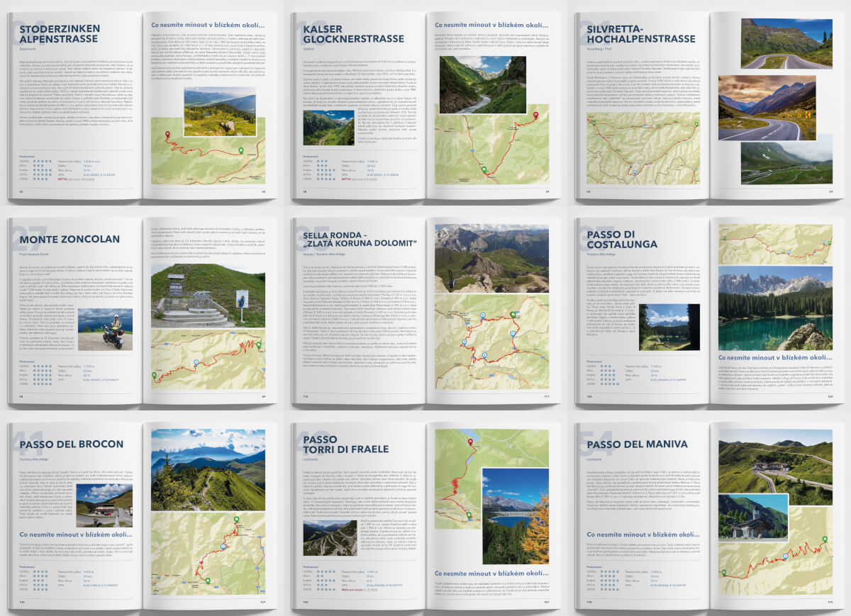This screenshot has width=851, height=616.
Task: Open the green ridge photo in Passo del Brocon spread
Action: pyautogui.click(x=208, y=469)
